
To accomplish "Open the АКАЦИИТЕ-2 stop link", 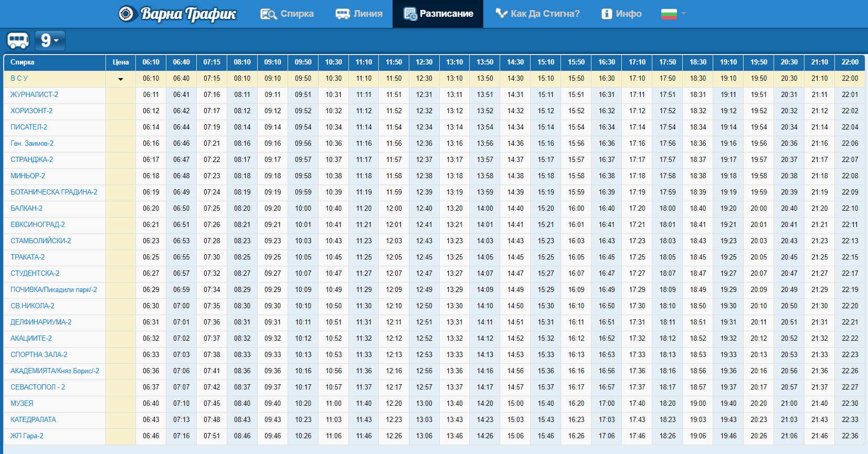I will (31, 338).
